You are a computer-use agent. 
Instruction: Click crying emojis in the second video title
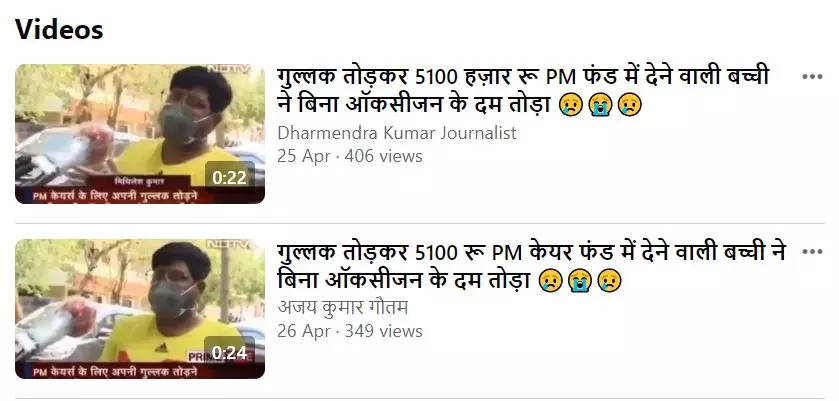point(580,280)
